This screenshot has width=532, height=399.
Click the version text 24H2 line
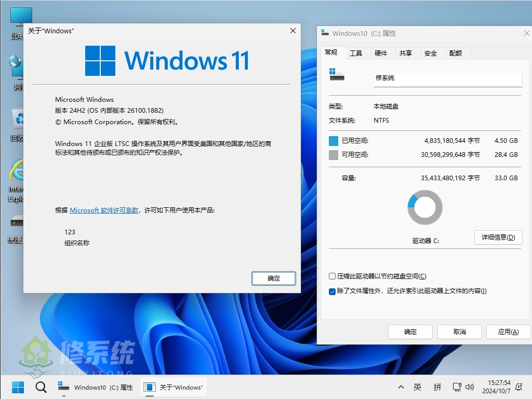point(109,111)
